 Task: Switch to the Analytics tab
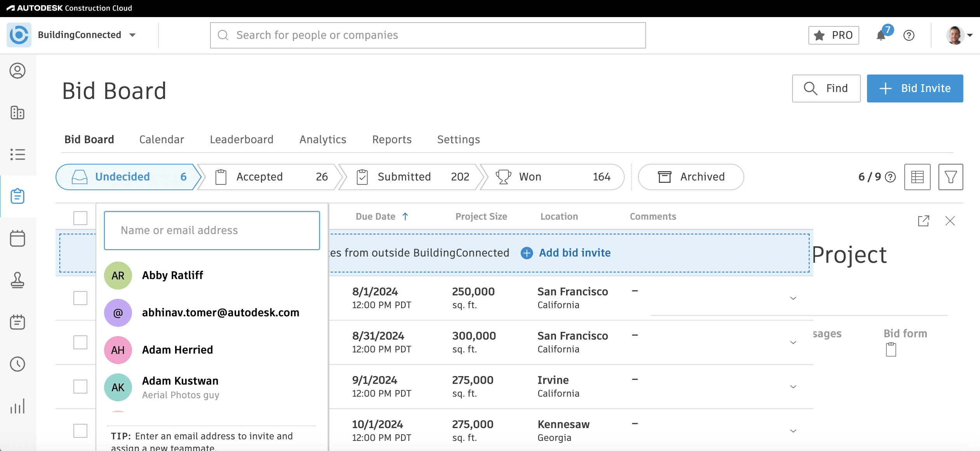(x=323, y=139)
